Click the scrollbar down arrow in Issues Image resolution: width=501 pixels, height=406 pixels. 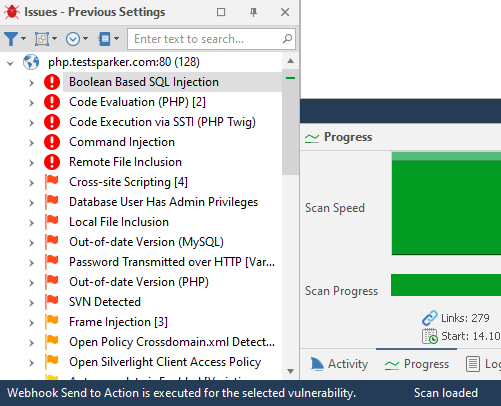(290, 371)
